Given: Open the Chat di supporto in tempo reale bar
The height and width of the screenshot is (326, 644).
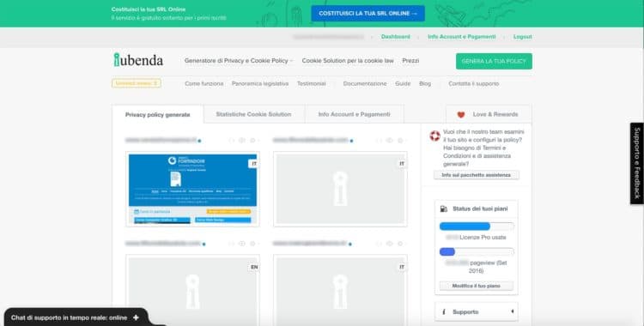Looking at the screenshot, I should [76, 317].
